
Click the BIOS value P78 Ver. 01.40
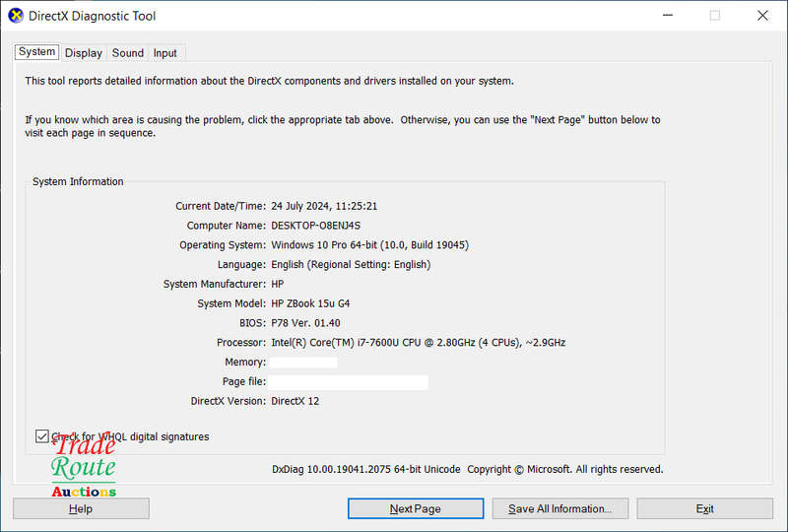[305, 323]
